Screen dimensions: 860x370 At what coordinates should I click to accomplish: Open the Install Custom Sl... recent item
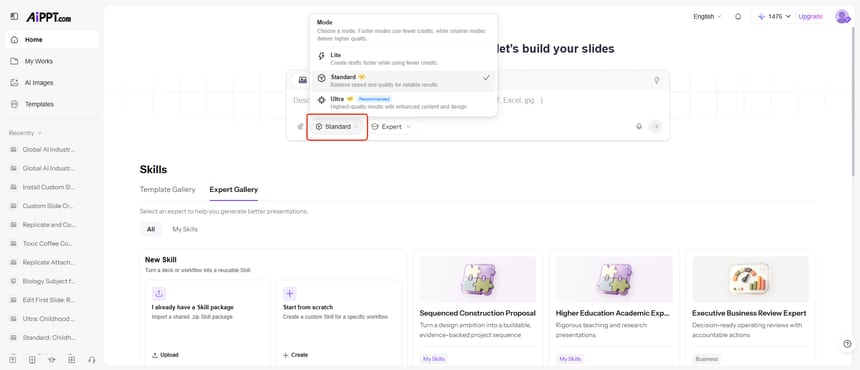[x=48, y=187]
